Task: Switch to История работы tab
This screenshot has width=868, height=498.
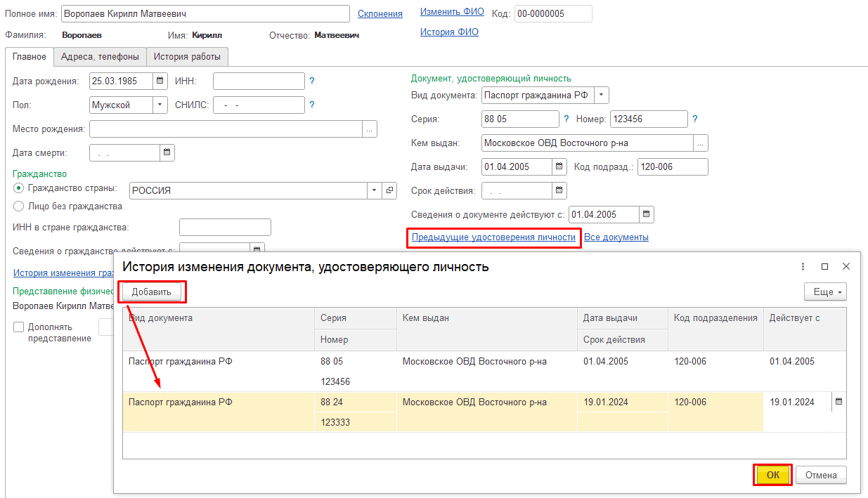Action: [187, 57]
